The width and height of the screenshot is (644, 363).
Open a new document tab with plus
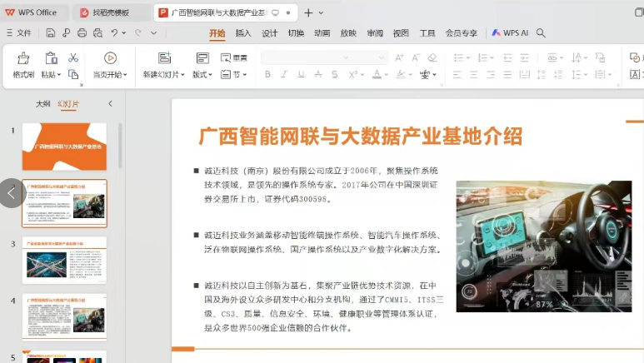pyautogui.click(x=308, y=12)
